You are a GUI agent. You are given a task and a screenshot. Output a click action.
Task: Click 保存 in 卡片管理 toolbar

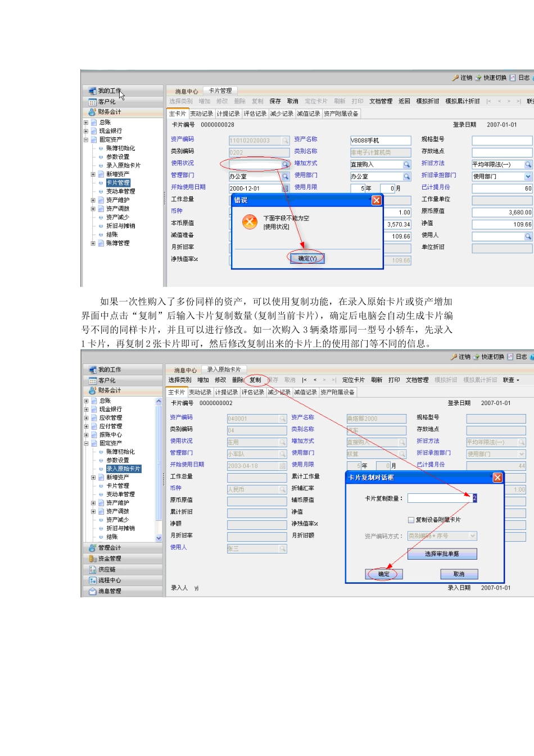click(x=275, y=101)
